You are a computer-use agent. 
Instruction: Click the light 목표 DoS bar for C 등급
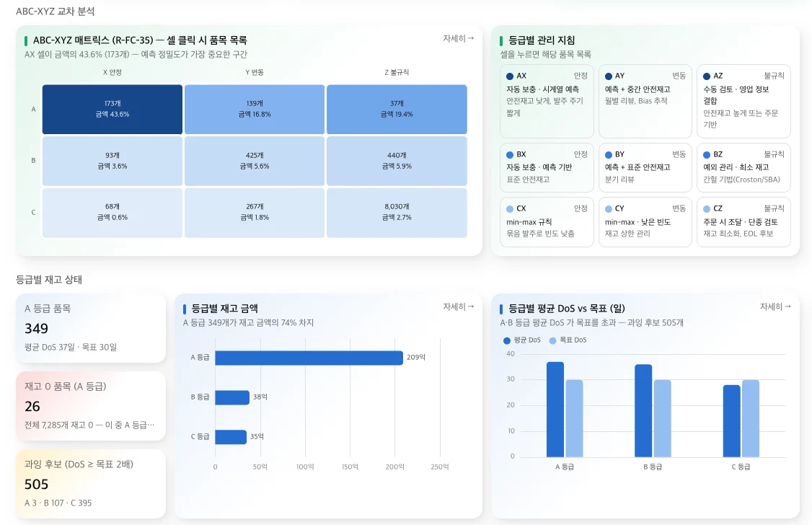pos(751,418)
